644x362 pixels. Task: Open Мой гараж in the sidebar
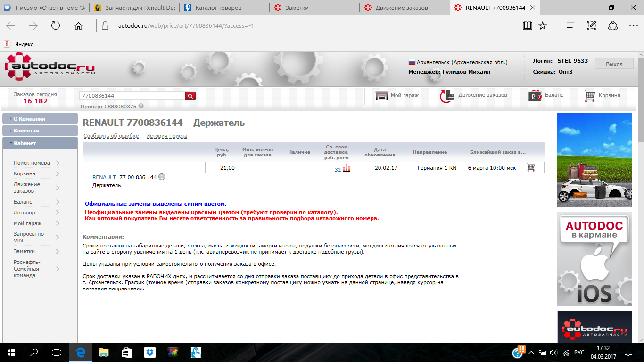[x=27, y=223]
